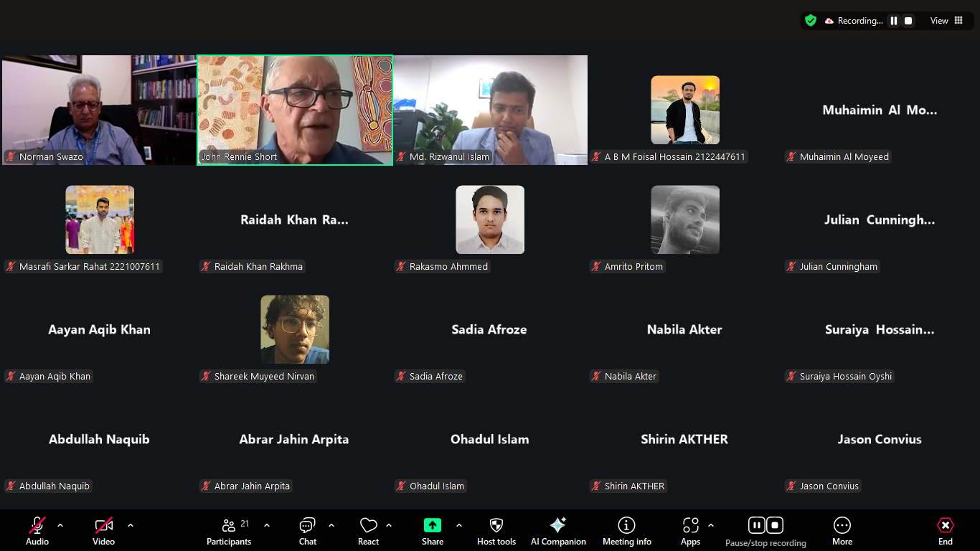Expand the Share options arrow

click(459, 525)
